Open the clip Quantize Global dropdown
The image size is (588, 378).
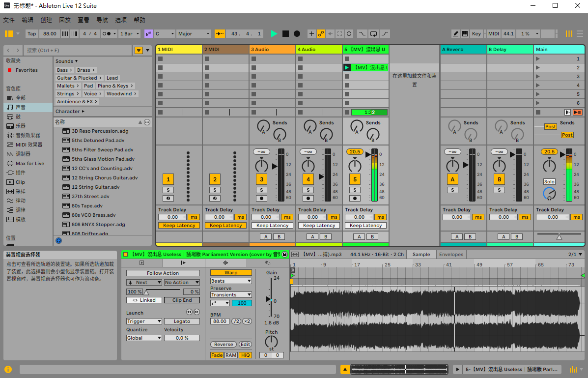(x=144, y=338)
